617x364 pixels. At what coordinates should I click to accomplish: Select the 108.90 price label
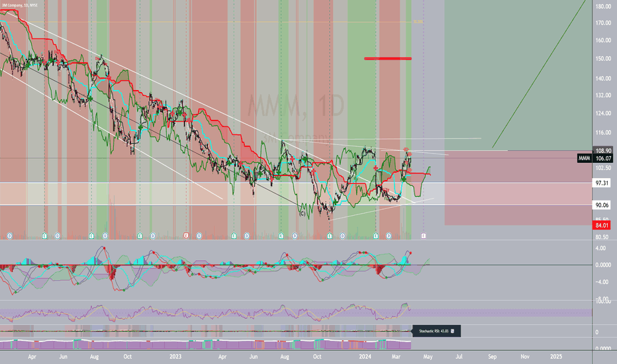(604, 151)
